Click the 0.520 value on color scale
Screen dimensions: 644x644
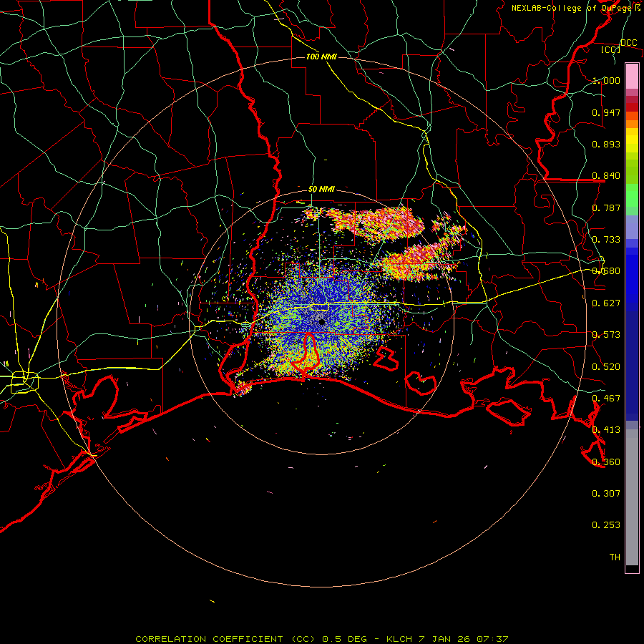coord(606,367)
